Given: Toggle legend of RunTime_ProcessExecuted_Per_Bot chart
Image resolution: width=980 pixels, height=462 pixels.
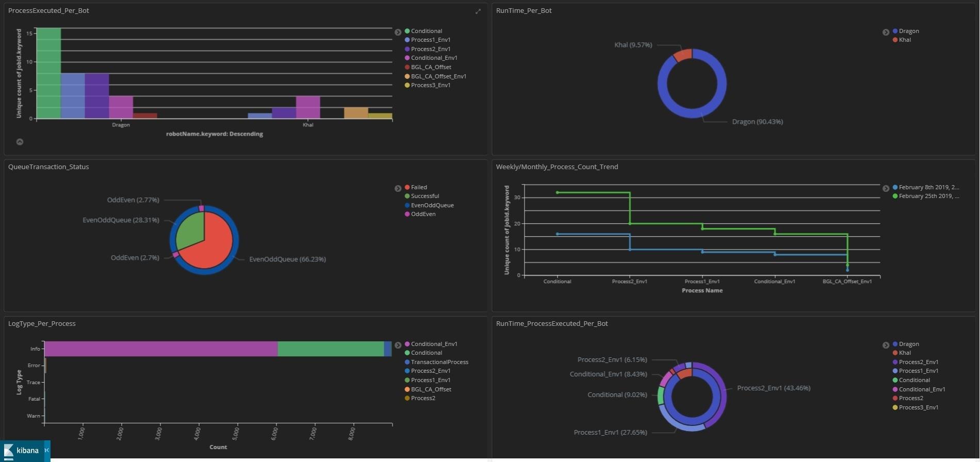Looking at the screenshot, I should point(886,345).
